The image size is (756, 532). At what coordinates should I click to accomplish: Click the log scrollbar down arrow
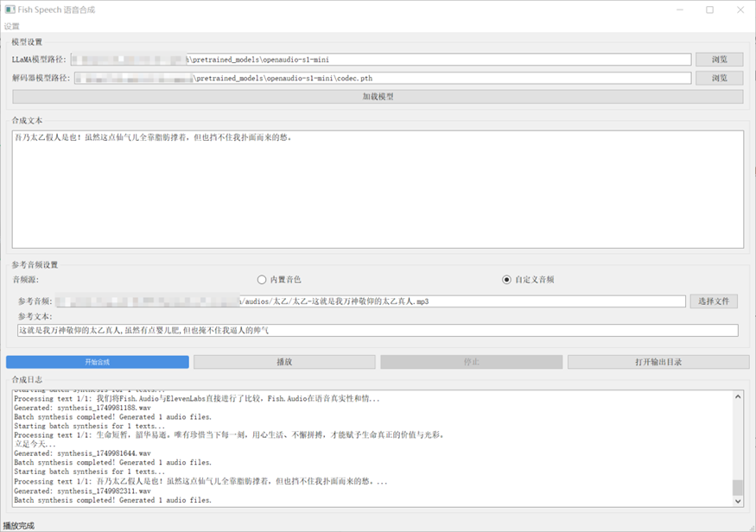click(738, 501)
